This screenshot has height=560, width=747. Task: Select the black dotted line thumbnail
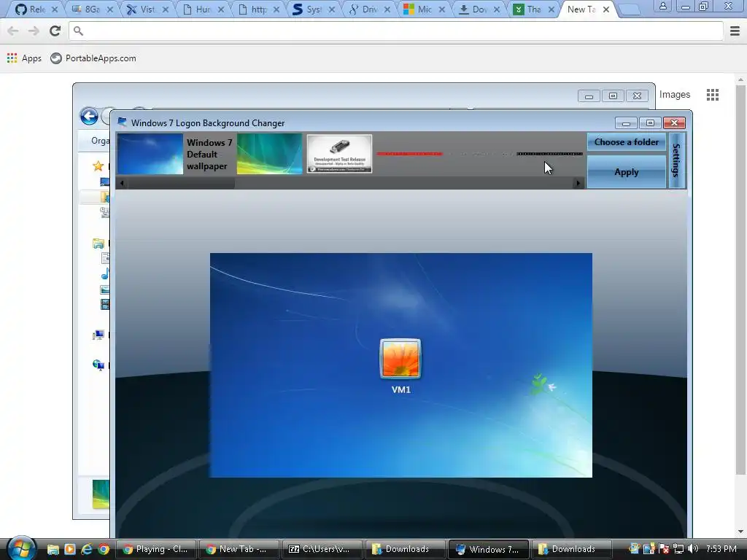[x=549, y=154]
